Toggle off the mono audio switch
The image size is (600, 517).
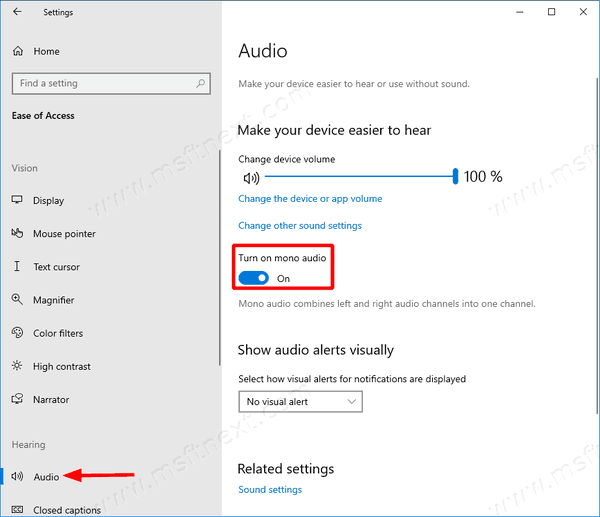[x=254, y=278]
